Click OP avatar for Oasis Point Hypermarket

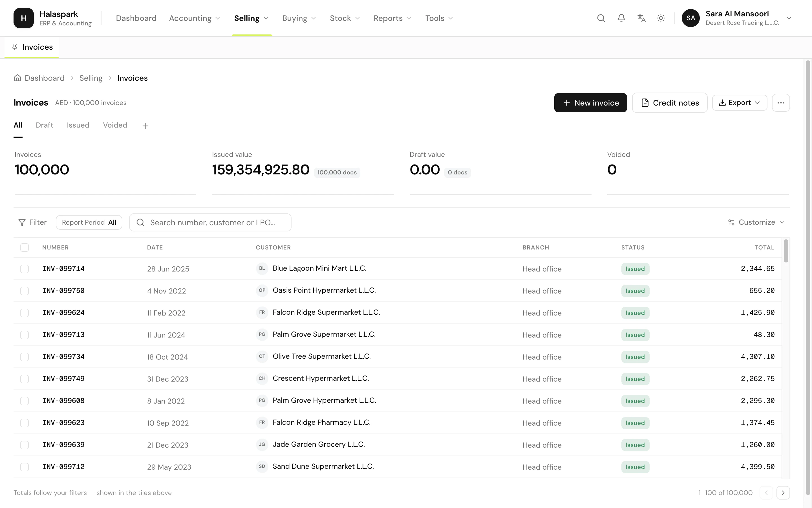[x=262, y=290]
